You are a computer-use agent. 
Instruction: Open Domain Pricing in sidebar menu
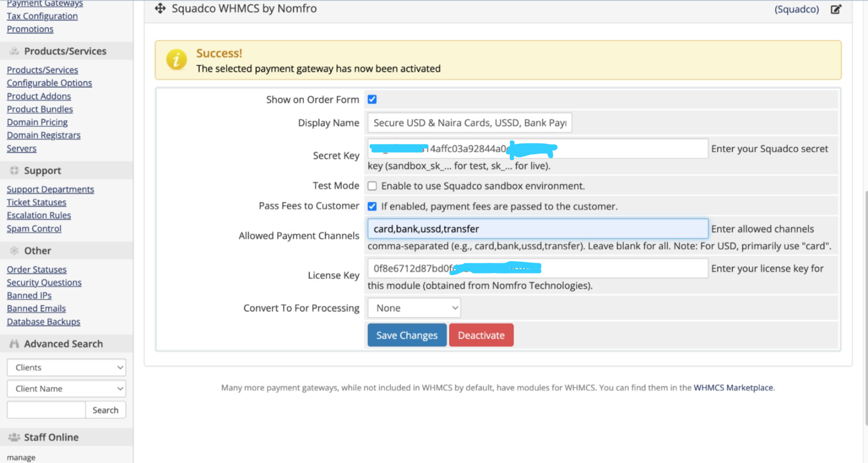click(37, 122)
